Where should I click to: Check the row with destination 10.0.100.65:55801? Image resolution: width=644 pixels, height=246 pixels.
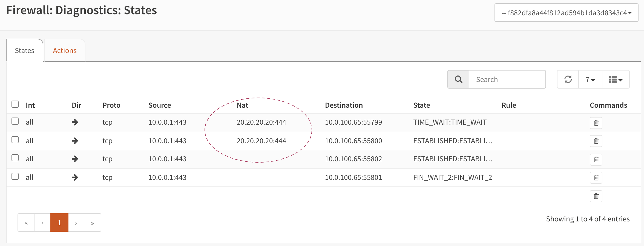point(15,176)
